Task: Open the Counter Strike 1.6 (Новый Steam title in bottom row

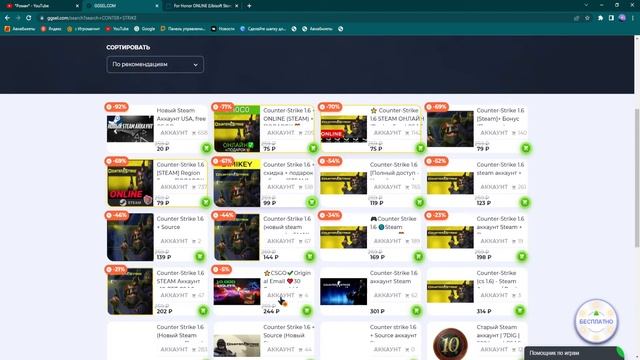Action: (x=180, y=331)
